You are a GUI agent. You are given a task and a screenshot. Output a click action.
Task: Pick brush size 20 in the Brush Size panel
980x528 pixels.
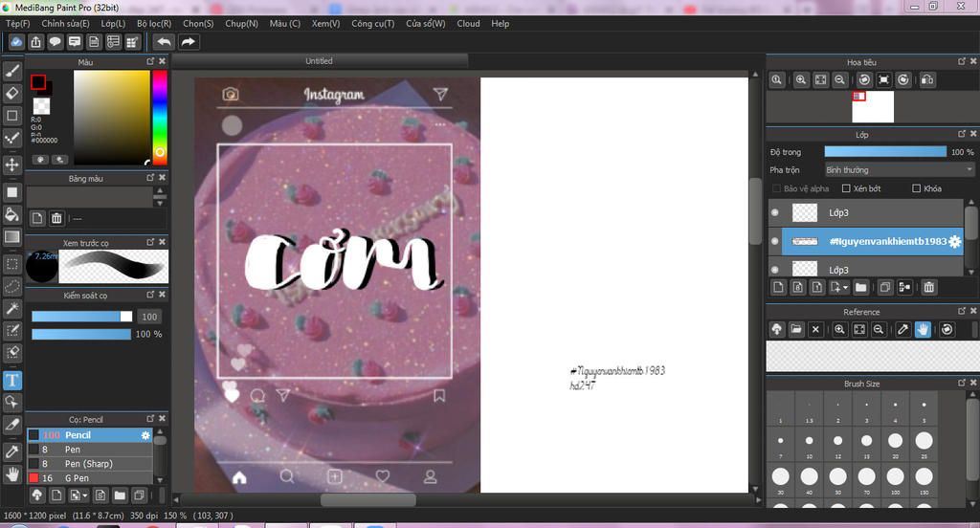[x=895, y=444]
